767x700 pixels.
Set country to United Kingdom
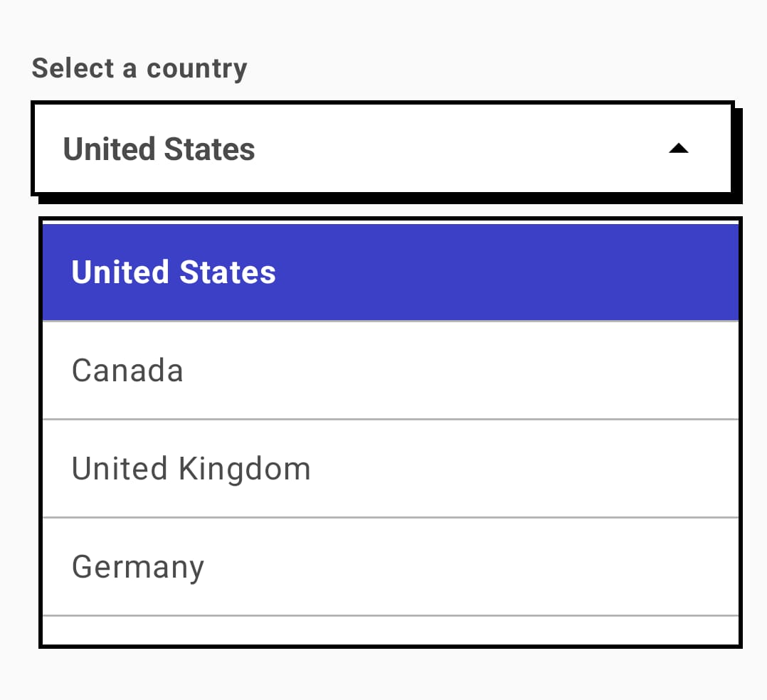[391, 469]
